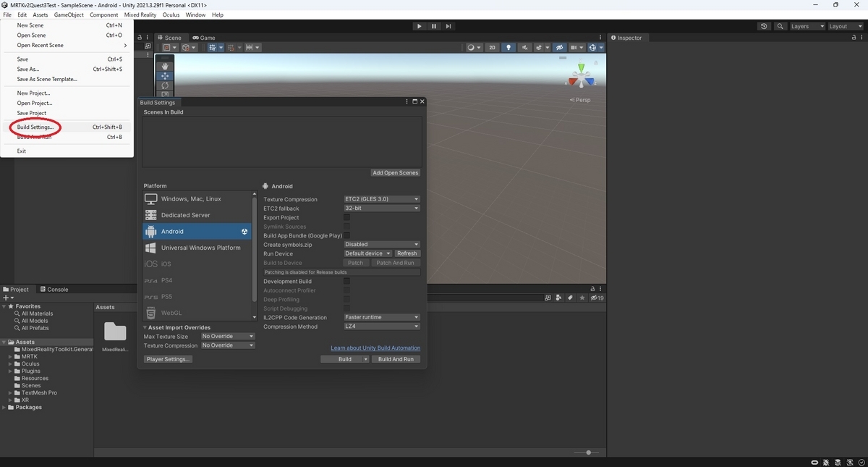This screenshot has height=467, width=868.
Task: Open the Mixed Reality menu
Action: point(140,14)
